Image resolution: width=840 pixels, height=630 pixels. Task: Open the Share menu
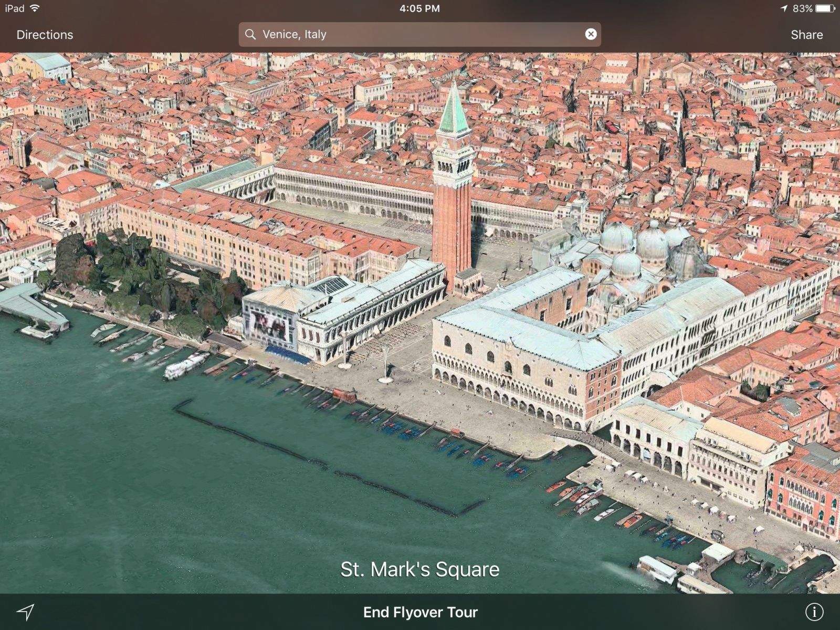tap(806, 35)
